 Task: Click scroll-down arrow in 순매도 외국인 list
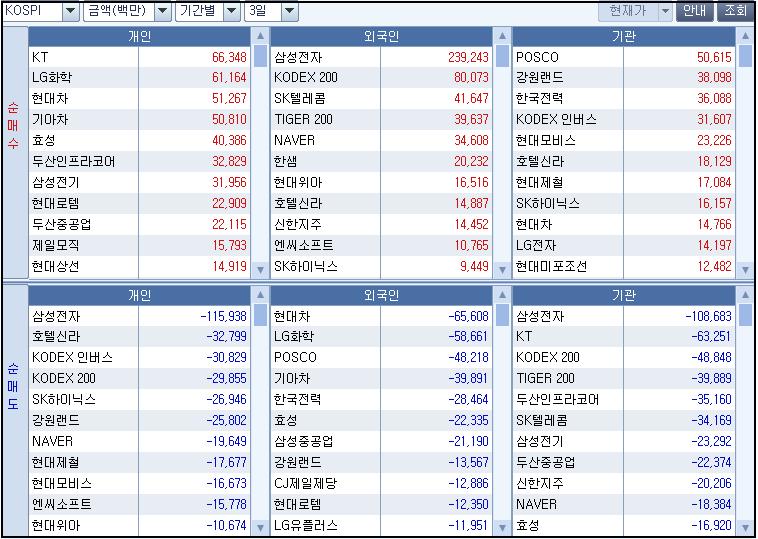[x=502, y=528]
